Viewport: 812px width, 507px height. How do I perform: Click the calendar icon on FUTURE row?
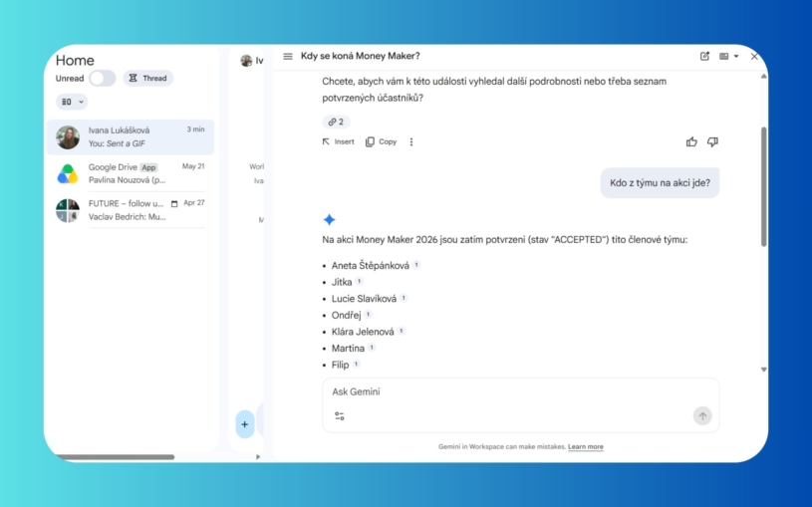click(174, 203)
